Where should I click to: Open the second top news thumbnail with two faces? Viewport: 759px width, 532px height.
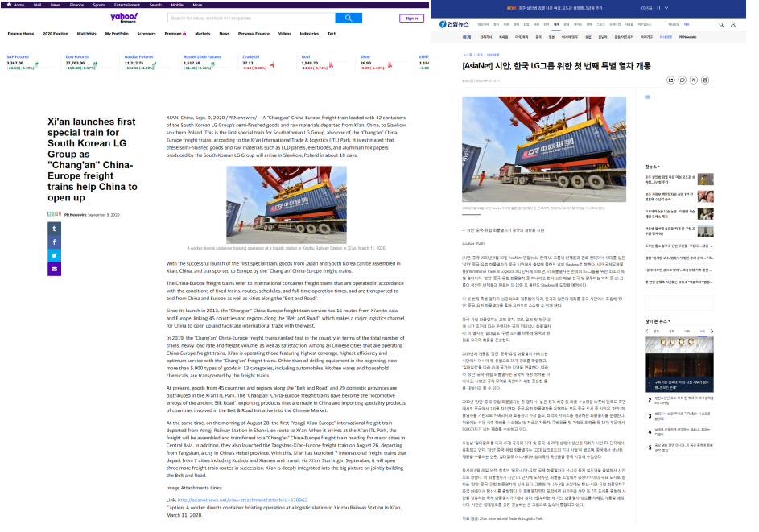(x=706, y=196)
